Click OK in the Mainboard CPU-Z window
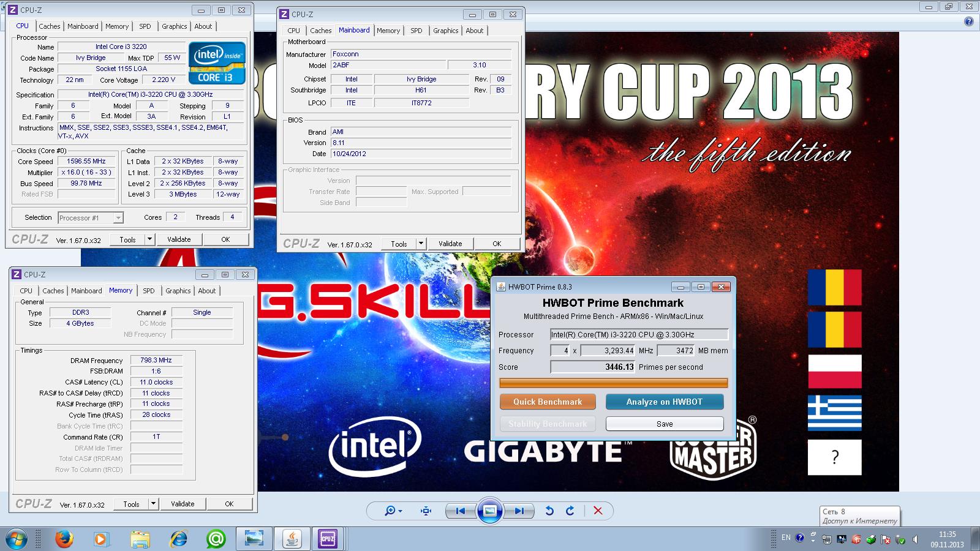 tap(497, 244)
